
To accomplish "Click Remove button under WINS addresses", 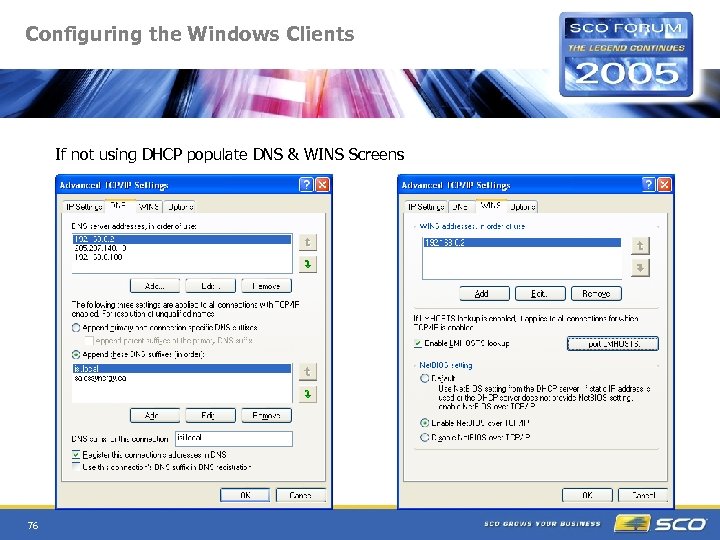I will click(x=596, y=293).
